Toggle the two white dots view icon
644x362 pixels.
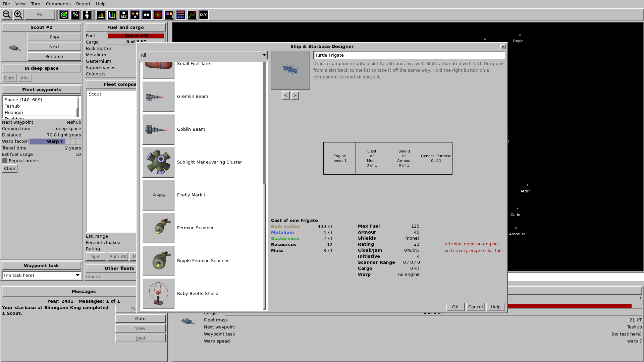[147, 15]
